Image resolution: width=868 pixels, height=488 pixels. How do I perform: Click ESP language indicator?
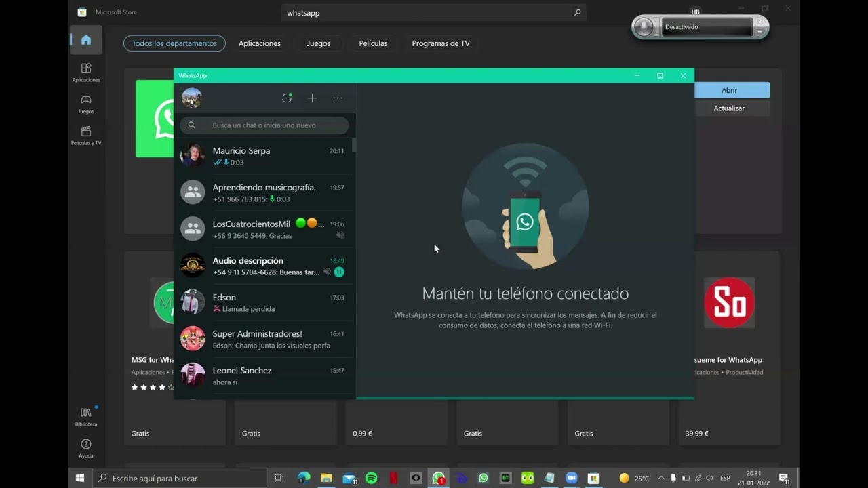pos(725,478)
